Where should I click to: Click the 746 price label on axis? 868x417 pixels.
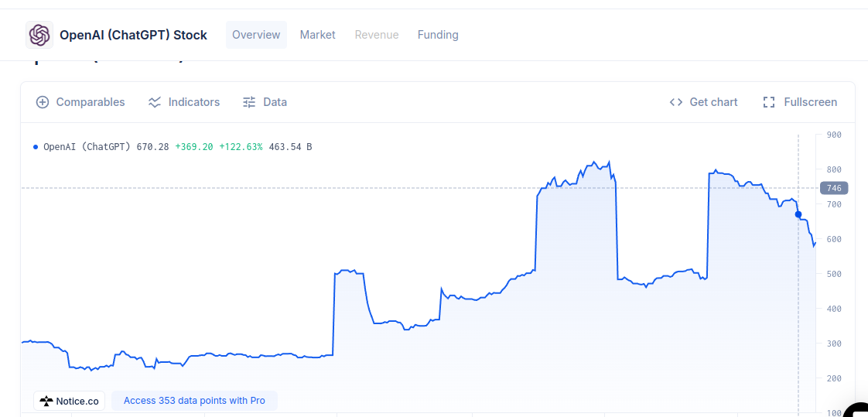pos(834,188)
